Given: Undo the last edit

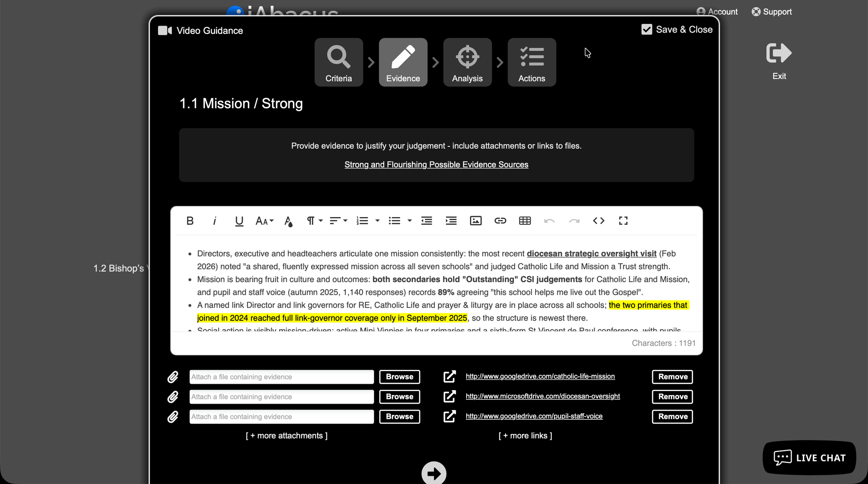Looking at the screenshot, I should [549, 221].
